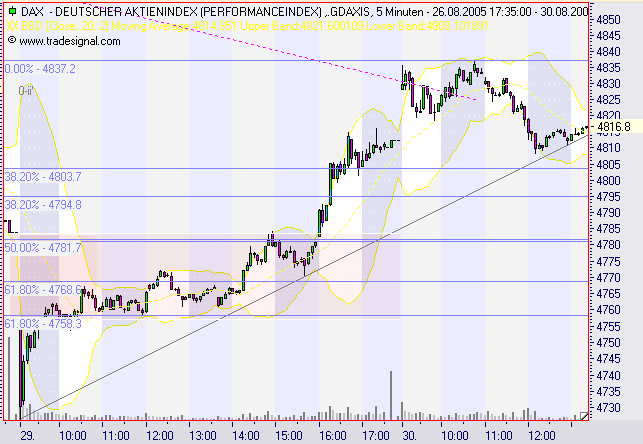Select the 0.00% - 4837.2 Fibonacci label
Screen dimensions: 643x444
40,69
